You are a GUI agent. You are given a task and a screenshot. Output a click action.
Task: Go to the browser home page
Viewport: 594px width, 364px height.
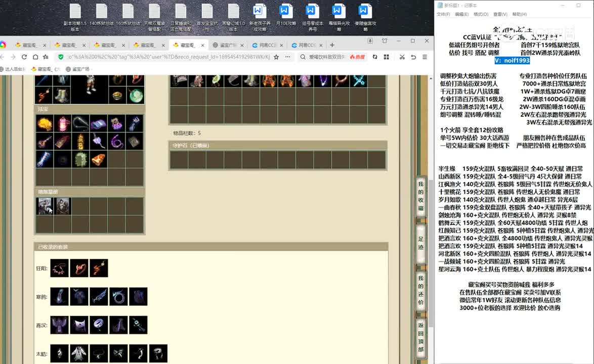tap(35, 57)
